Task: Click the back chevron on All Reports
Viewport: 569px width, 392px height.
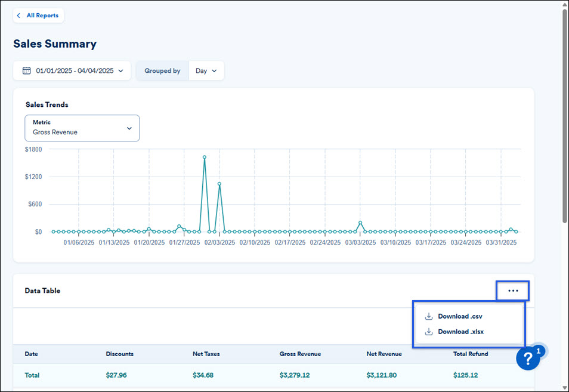Action: pyautogui.click(x=18, y=15)
